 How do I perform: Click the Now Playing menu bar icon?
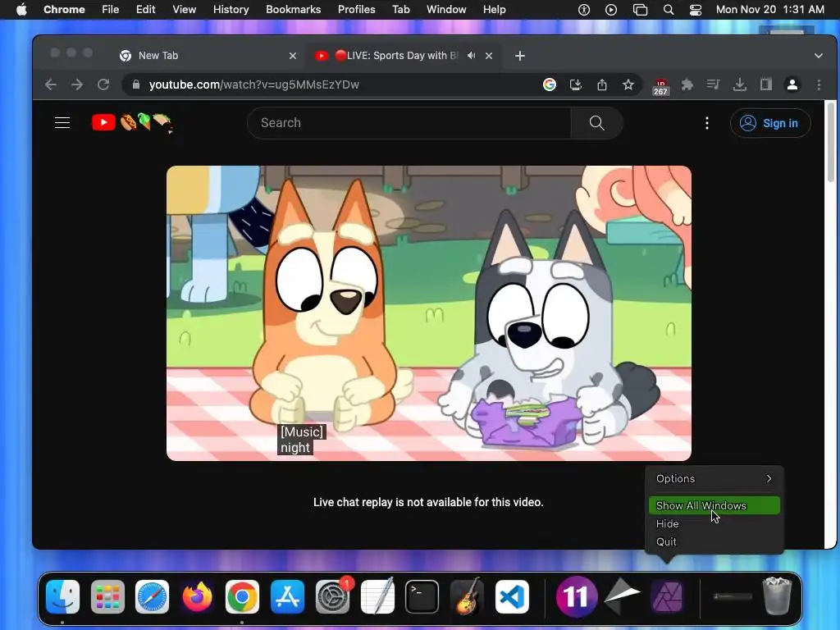point(611,10)
